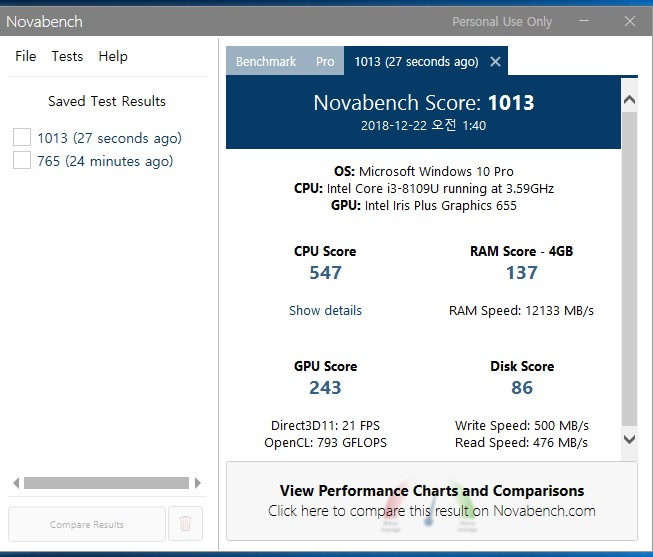This screenshot has height=557, width=653.
Task: Click the saved results scroll left arrow
Action: tap(16, 483)
